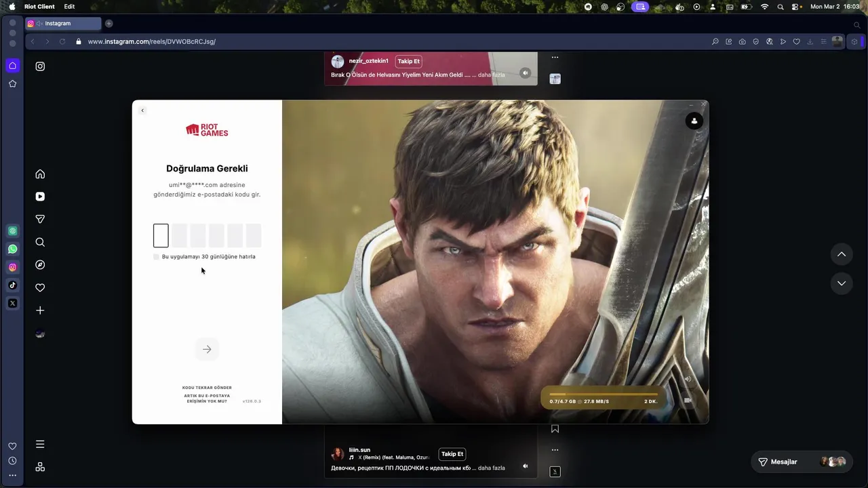Open the Mesajlar messages button
The height and width of the screenshot is (488, 868).
pyautogui.click(x=802, y=462)
